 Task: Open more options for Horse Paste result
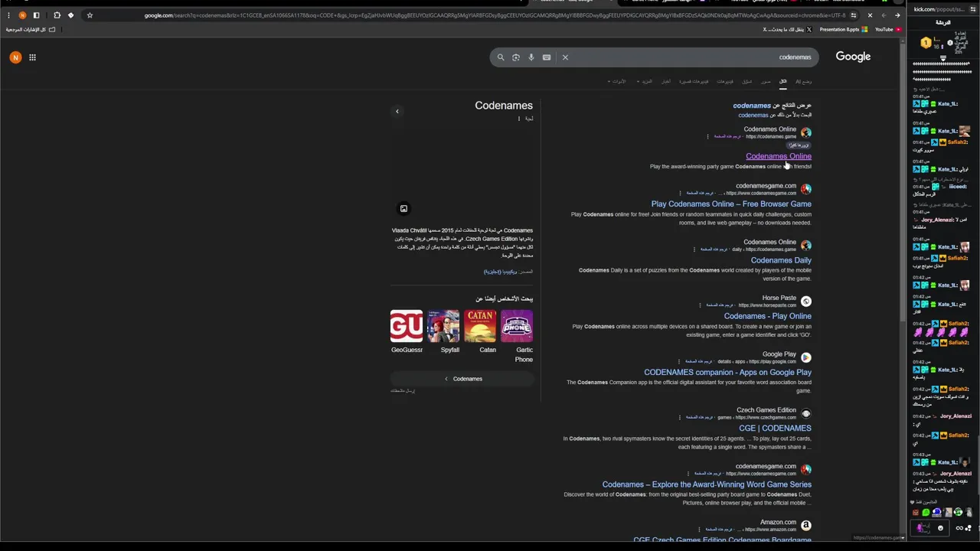click(700, 305)
